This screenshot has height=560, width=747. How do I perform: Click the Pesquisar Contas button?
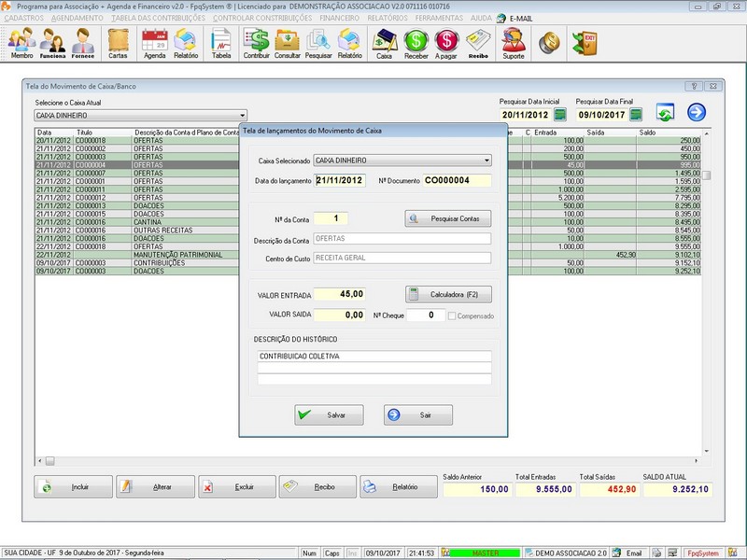[x=448, y=218]
